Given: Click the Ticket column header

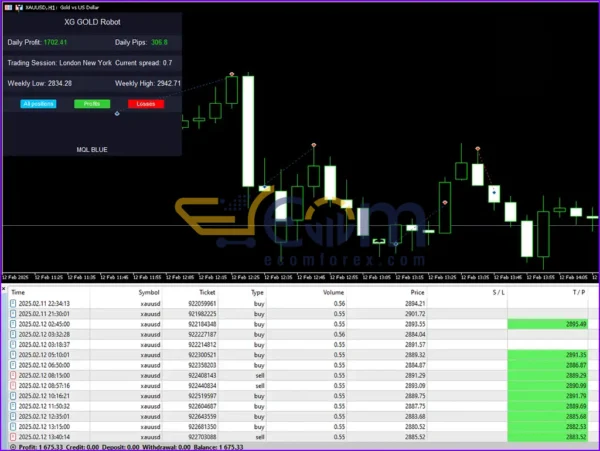Looking at the screenshot, I should pyautogui.click(x=207, y=292).
